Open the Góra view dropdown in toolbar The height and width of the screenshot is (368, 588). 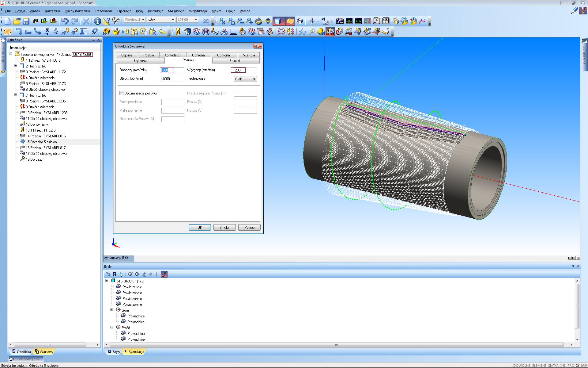click(161, 20)
